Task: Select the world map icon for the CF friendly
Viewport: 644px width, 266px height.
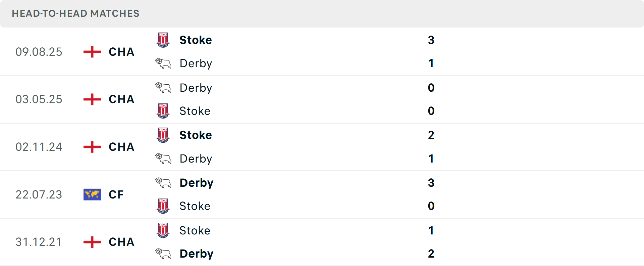Action: coord(92,194)
